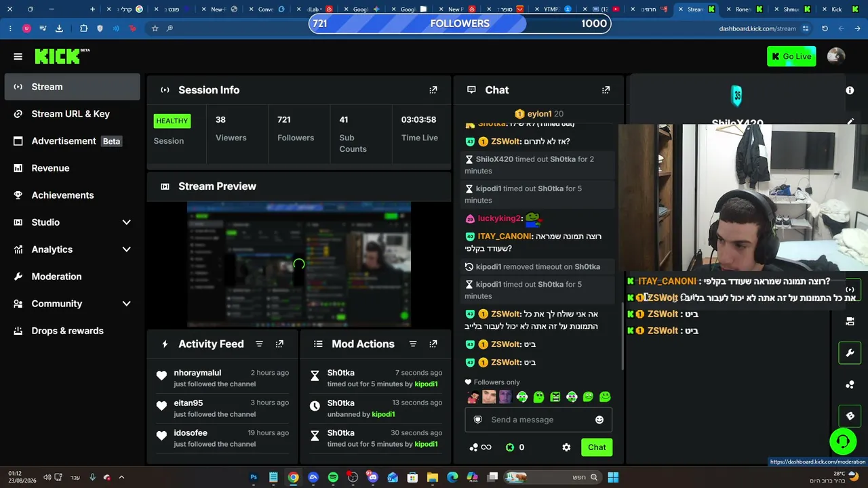The height and width of the screenshot is (488, 868).
Task: Open the wrench tools icon in right sidebar
Action: 850,353
